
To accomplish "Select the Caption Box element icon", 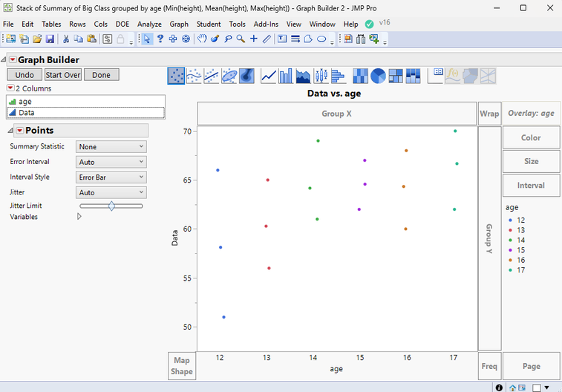I will 436,76.
